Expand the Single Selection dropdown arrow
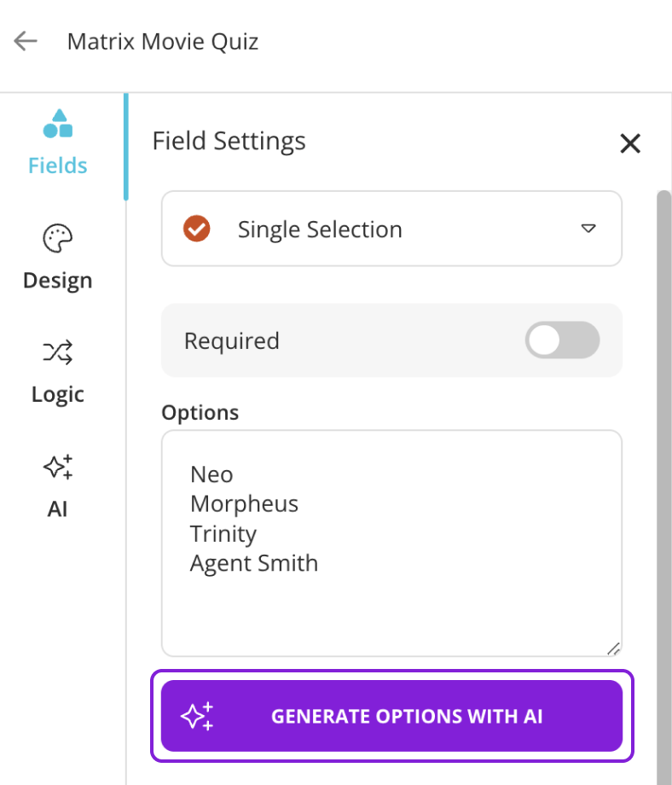 (588, 229)
